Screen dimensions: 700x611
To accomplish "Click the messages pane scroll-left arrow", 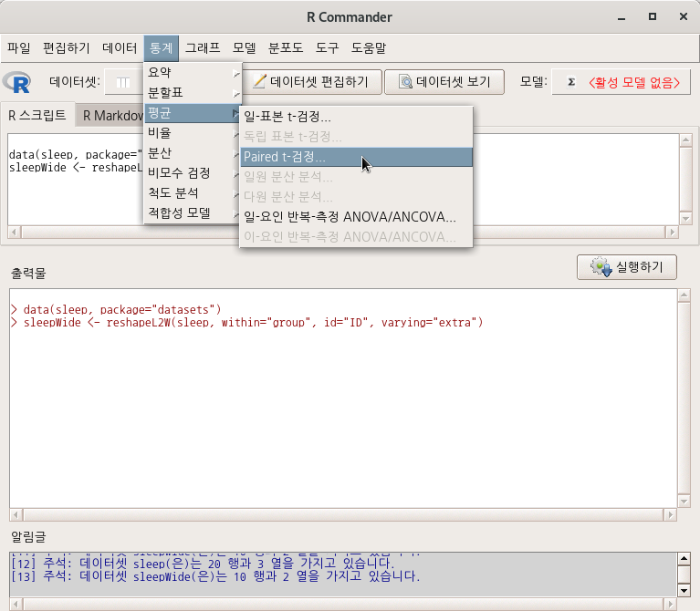I will coord(16,604).
